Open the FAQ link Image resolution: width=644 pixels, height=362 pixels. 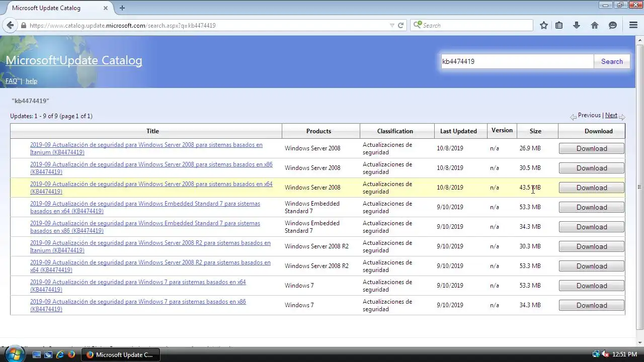click(x=11, y=81)
